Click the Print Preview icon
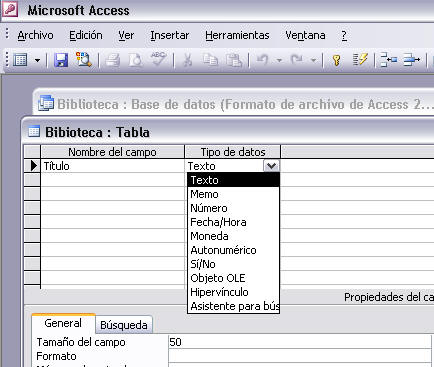 click(x=136, y=60)
